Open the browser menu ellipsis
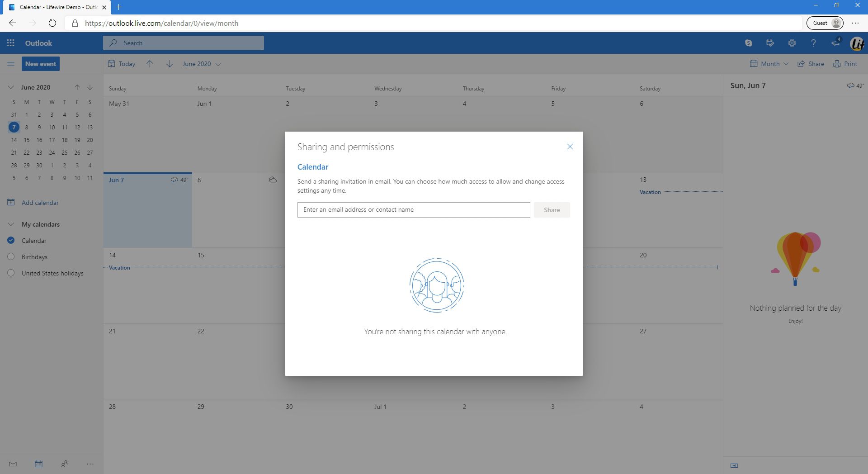 click(x=855, y=23)
